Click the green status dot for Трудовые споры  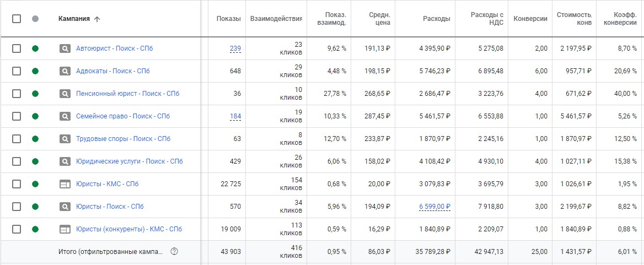[35, 139]
